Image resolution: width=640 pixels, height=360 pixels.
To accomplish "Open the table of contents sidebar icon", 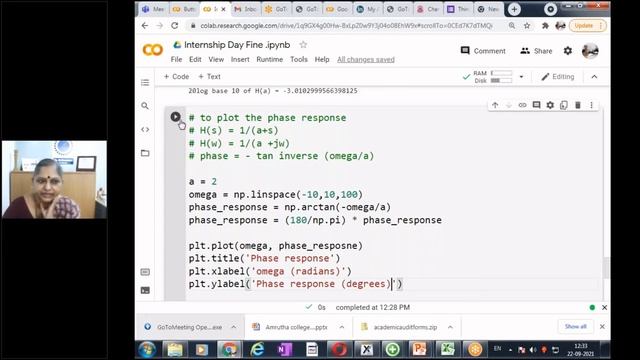I will pos(145,83).
